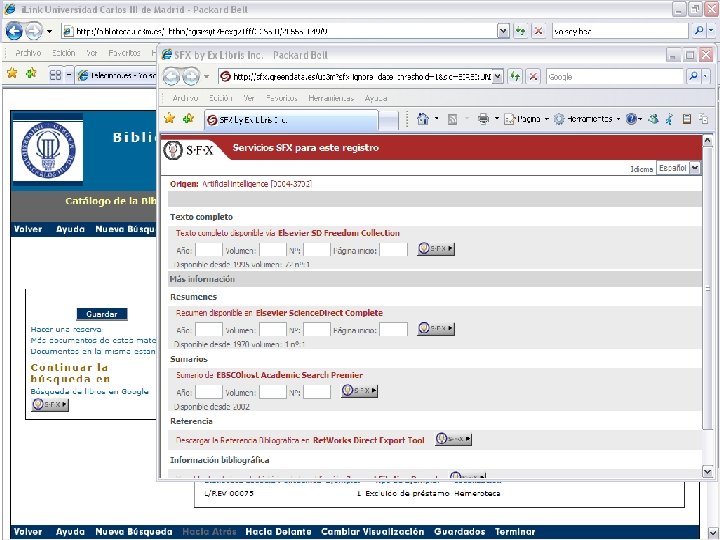The height and width of the screenshot is (540, 720).
Task: Stop loading in the SFX window
Action: [x=533, y=76]
